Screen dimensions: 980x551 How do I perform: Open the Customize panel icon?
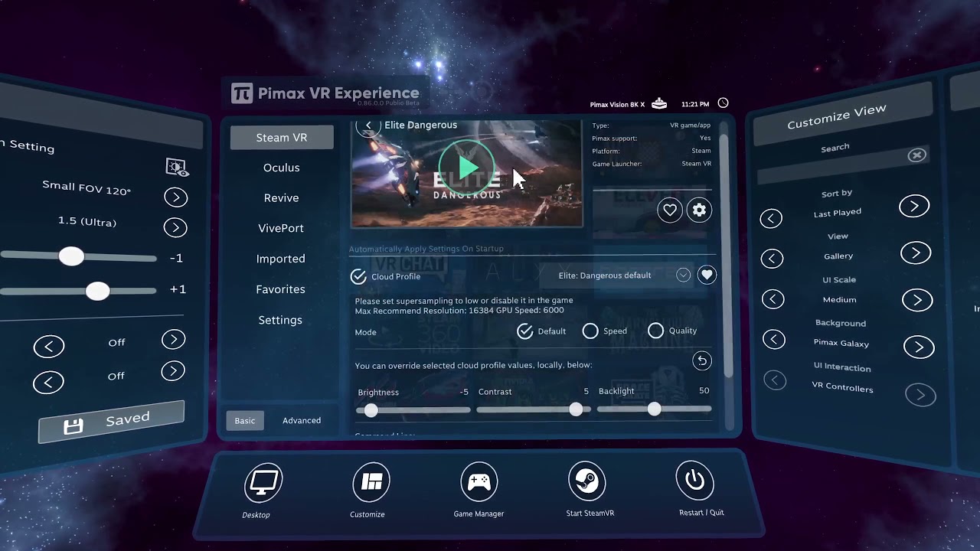coord(371,481)
